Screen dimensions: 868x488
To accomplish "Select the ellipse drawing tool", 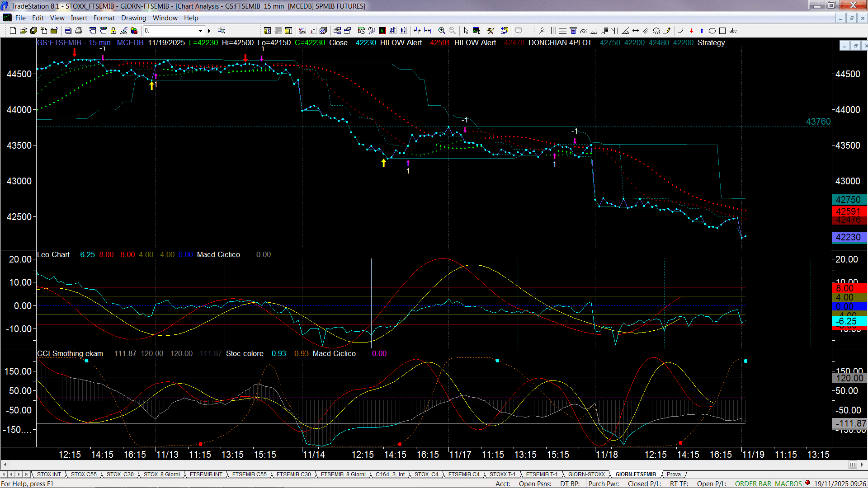I will [x=712, y=31].
